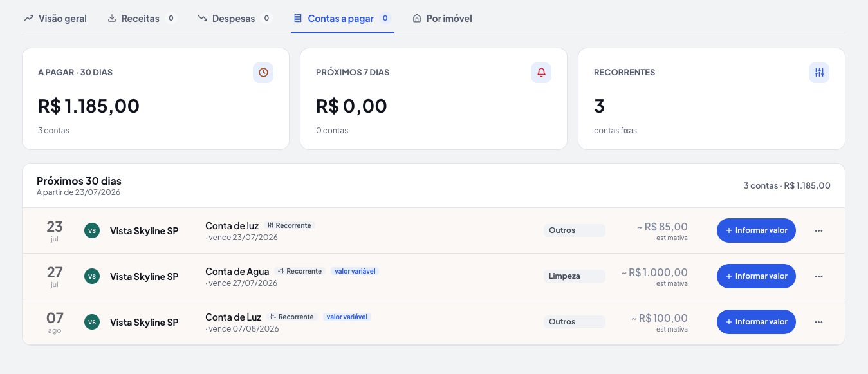The width and height of the screenshot is (868, 374).
Task: Click the Limpeza category tag
Action: click(x=575, y=276)
